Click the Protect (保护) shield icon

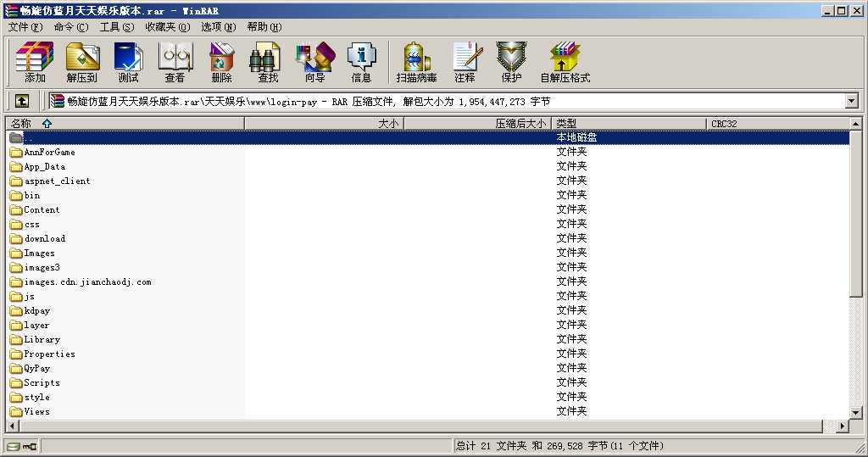pos(511,62)
